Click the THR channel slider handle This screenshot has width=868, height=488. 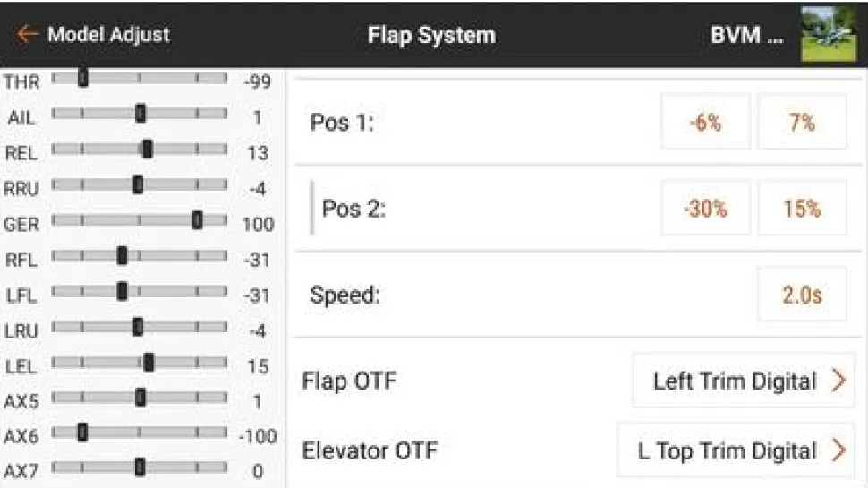point(82,79)
